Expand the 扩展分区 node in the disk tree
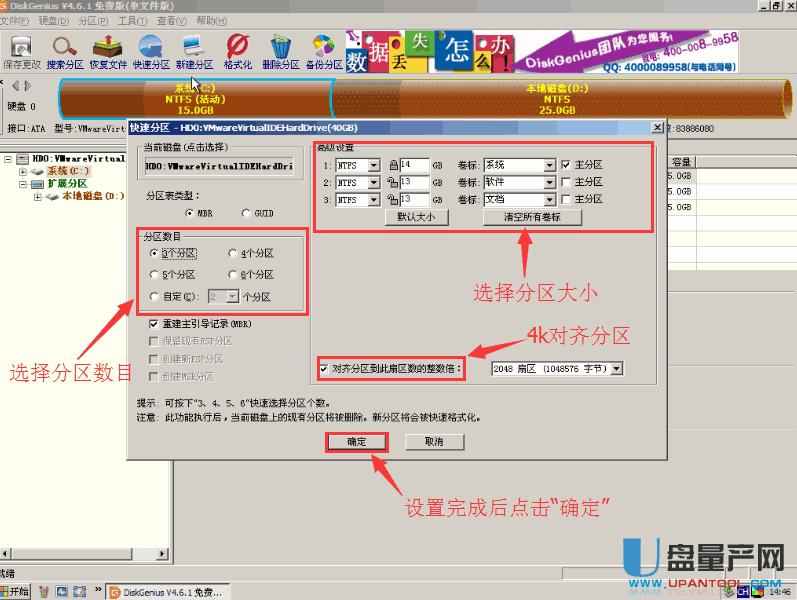The width and height of the screenshot is (797, 600). (22, 184)
